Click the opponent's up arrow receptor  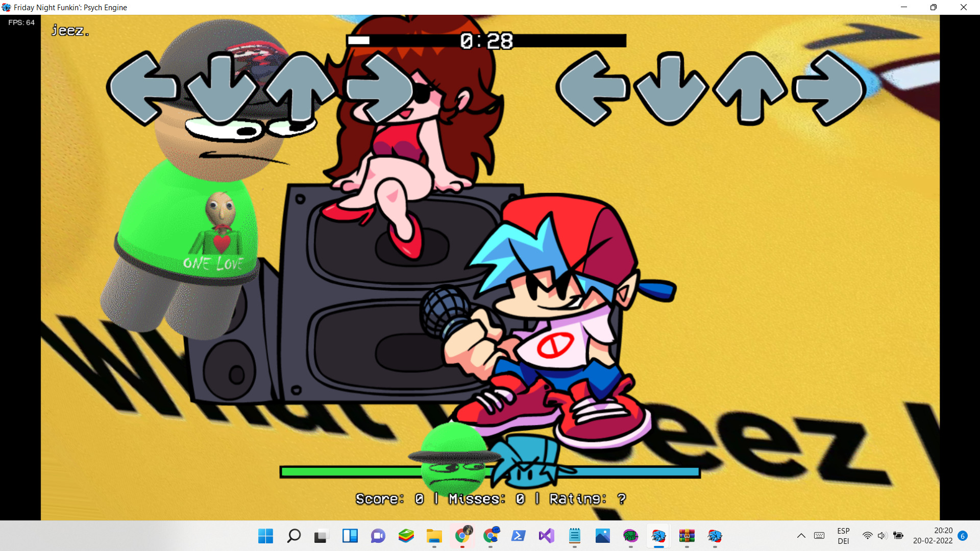coord(300,88)
